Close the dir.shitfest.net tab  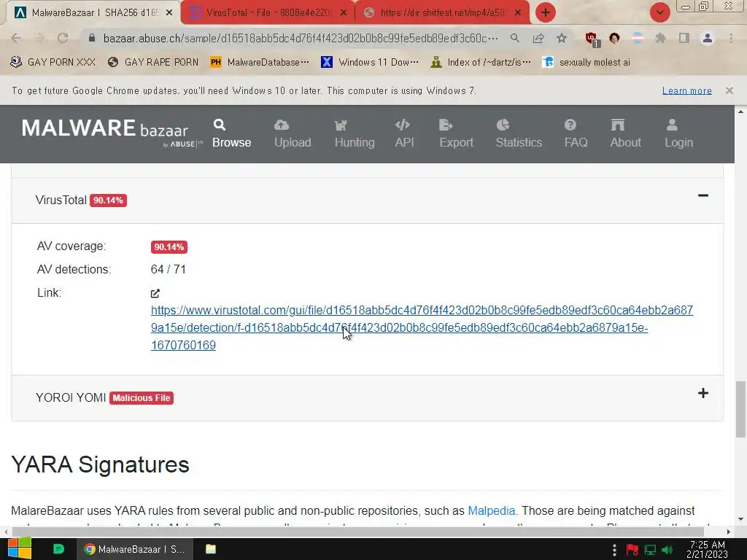[x=518, y=13]
